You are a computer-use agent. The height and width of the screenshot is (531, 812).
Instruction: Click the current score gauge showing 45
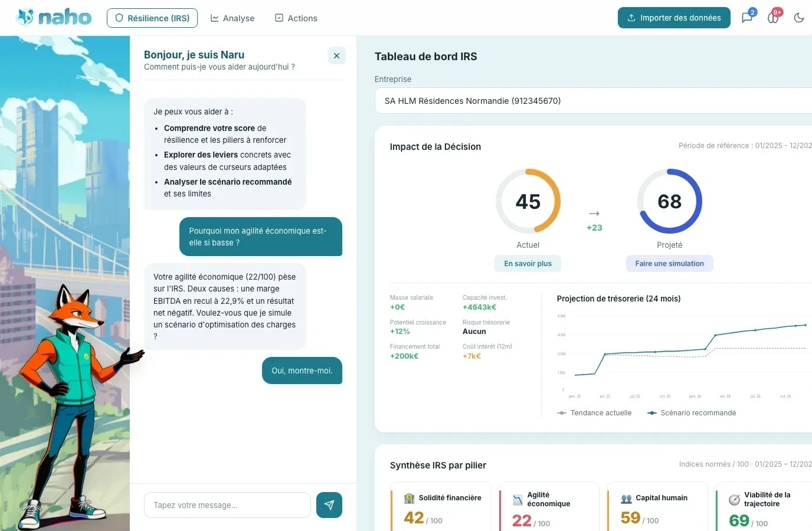(528, 201)
